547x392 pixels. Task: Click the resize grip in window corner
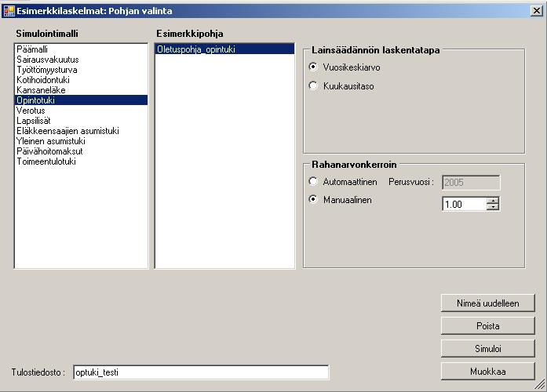540,384
